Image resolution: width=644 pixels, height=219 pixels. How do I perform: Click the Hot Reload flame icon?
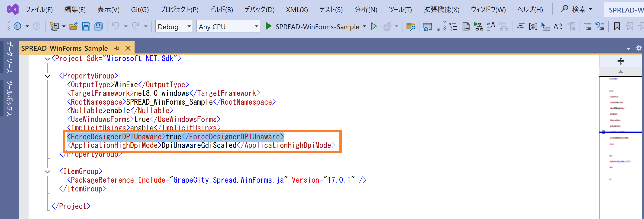387,26
